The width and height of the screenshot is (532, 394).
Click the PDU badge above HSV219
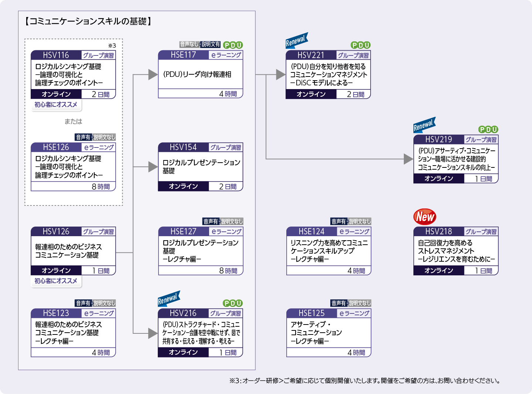(x=488, y=129)
